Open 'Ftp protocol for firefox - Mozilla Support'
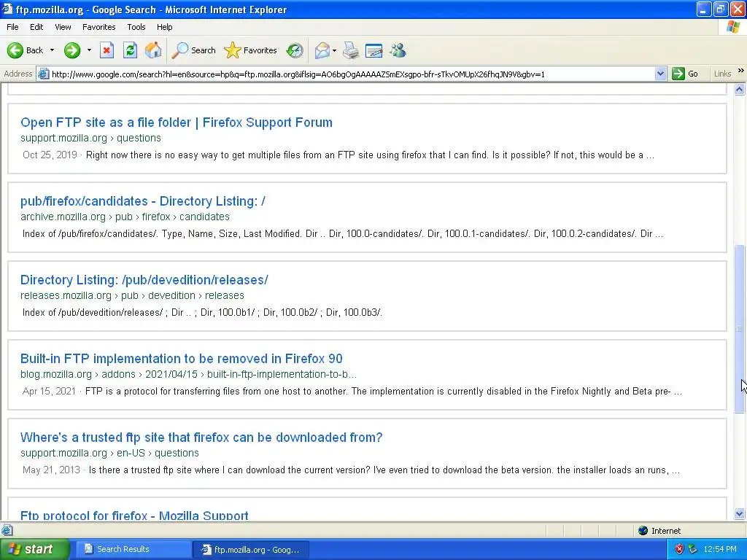This screenshot has height=560, width=747. click(x=134, y=516)
